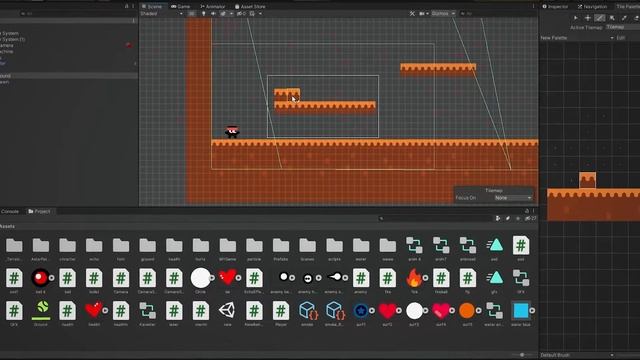Select the box fill tool in Tile Palette
The image size is (640, 360).
612,18
